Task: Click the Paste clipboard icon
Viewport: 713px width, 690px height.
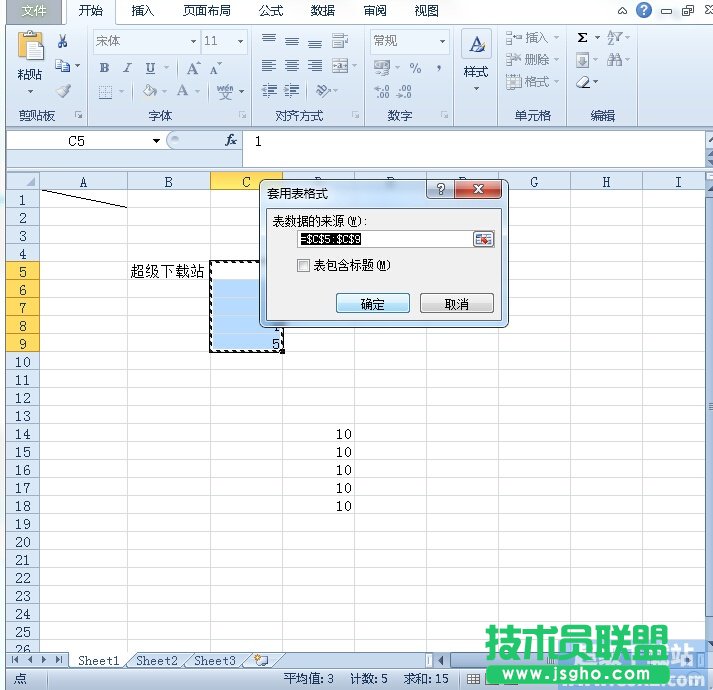Action: pos(31,50)
